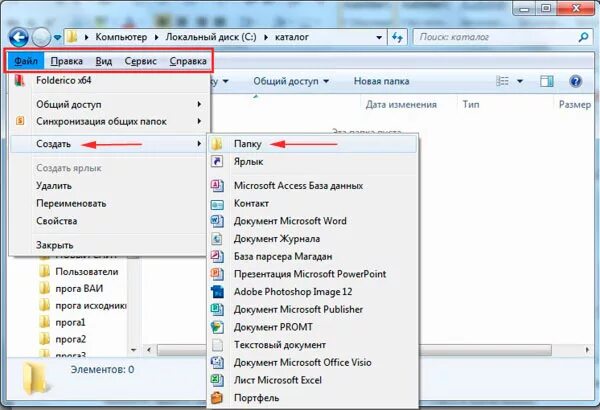600x410 pixels.
Task: Open toolbar 'Общий доступ' dropdown
Action: pos(291,81)
